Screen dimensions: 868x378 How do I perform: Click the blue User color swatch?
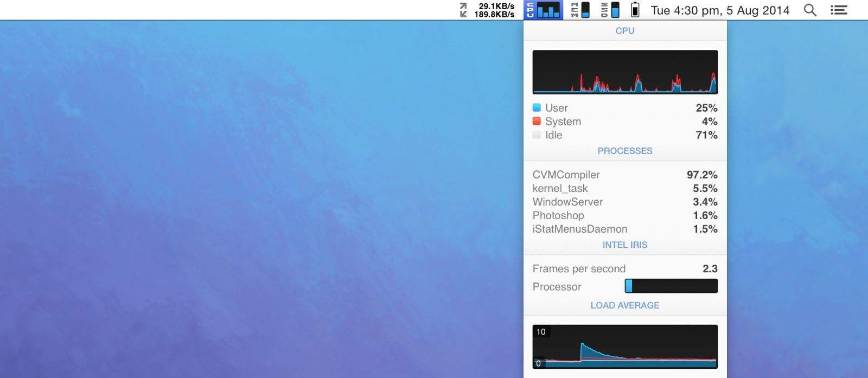pyautogui.click(x=537, y=107)
